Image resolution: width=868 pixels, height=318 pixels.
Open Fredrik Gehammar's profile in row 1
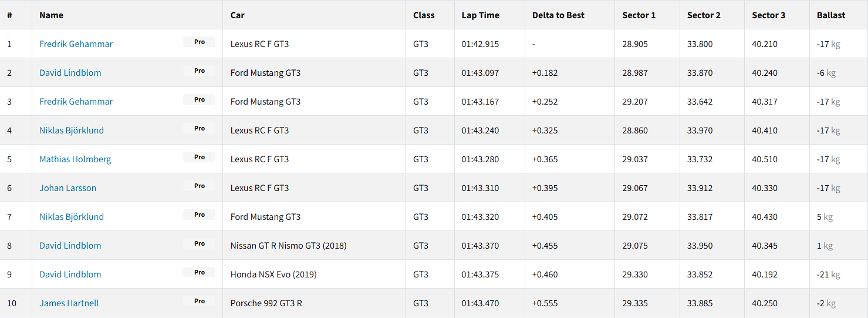(x=76, y=44)
